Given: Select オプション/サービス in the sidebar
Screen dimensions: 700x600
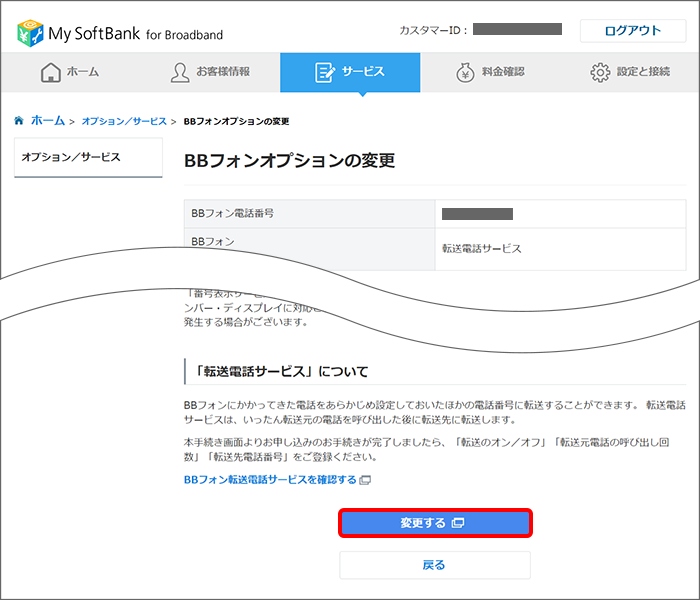Looking at the screenshot, I should coord(88,157).
